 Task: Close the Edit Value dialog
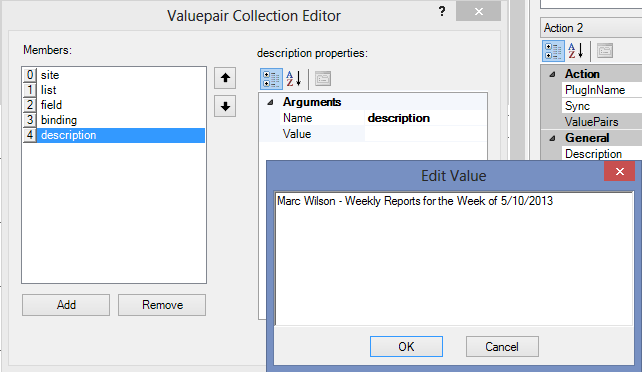[619, 171]
